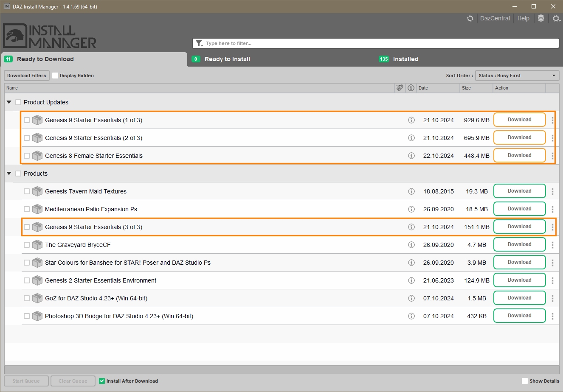Uncheck Install After Download
The width and height of the screenshot is (563, 392).
coord(102,381)
